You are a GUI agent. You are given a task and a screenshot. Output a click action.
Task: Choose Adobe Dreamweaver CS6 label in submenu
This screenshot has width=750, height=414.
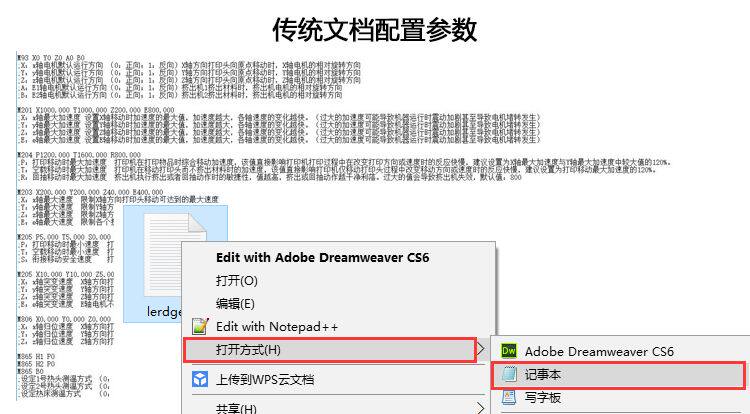coord(599,351)
